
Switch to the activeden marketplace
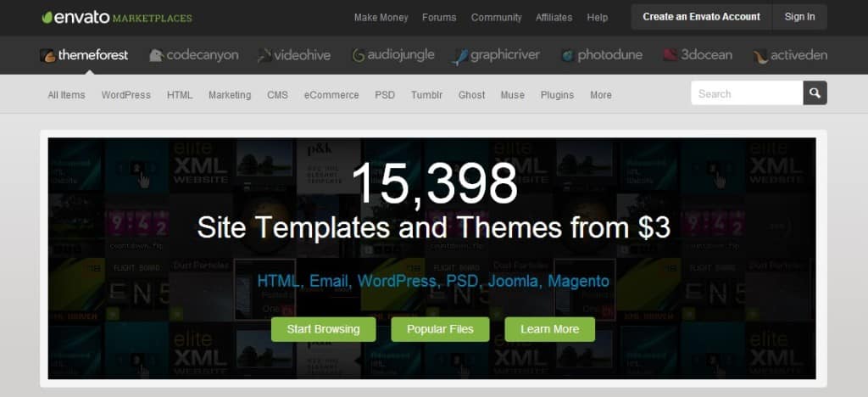pos(791,55)
